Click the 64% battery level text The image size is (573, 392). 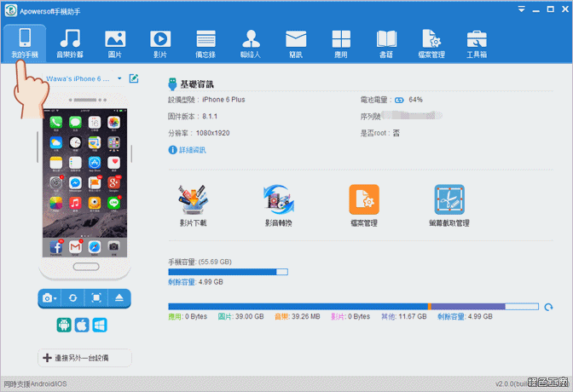(415, 100)
